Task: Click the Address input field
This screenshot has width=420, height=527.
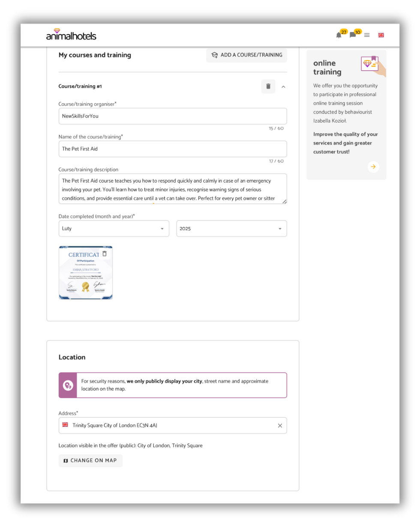Action: pos(171,425)
